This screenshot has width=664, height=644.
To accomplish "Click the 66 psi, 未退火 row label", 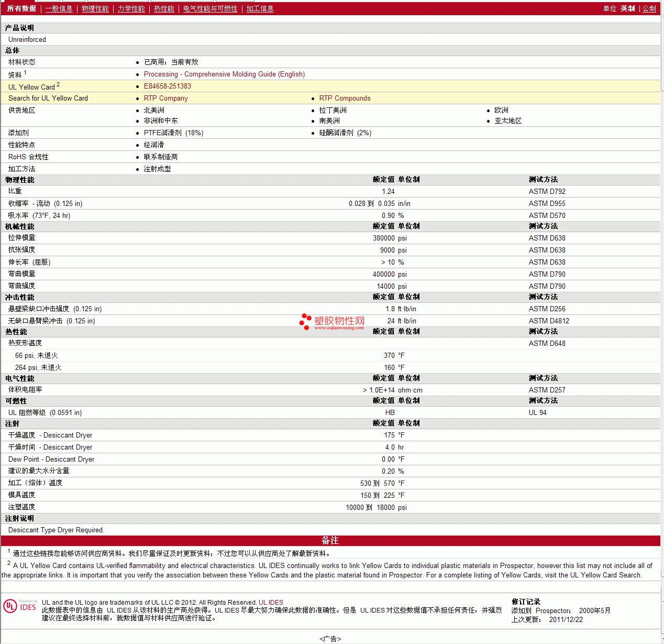I will pyautogui.click(x=37, y=356).
